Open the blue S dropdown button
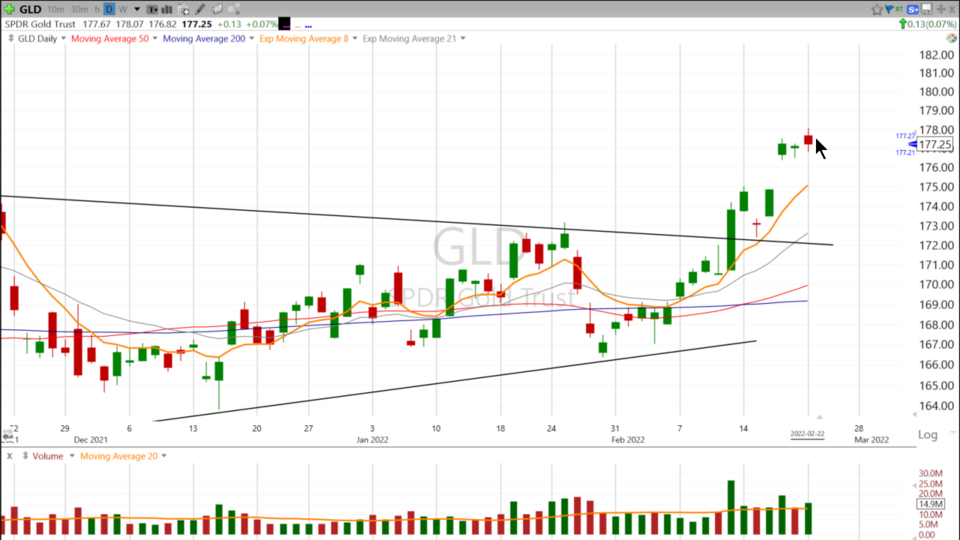The image size is (960, 540). [x=913, y=9]
